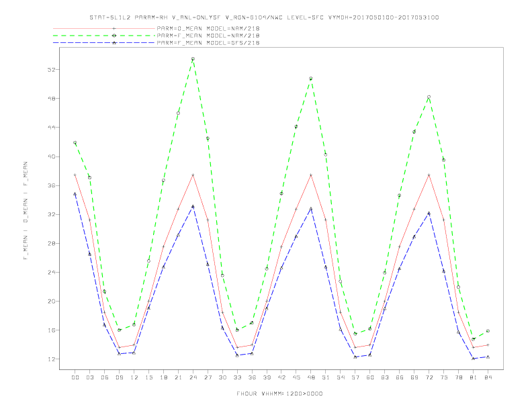This screenshot has width=532, height=411.
Task: Click green NAM circle marker at hour 84
Action: (488, 331)
